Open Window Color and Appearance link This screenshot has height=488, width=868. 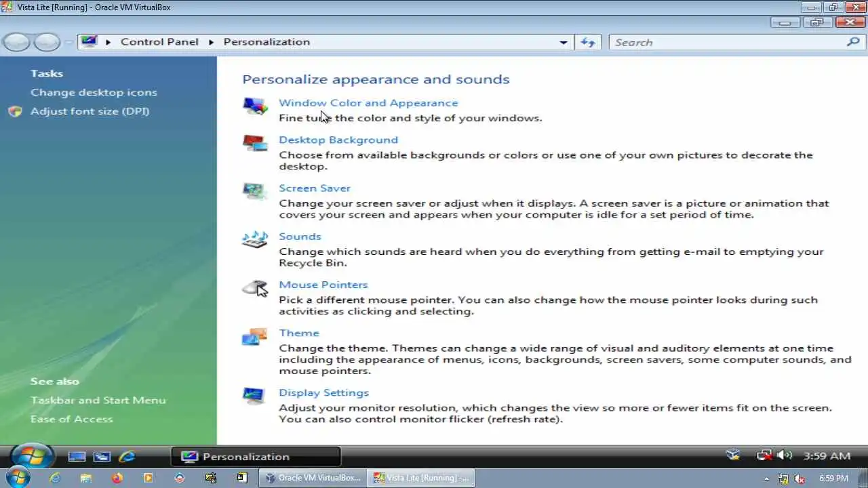coord(368,103)
